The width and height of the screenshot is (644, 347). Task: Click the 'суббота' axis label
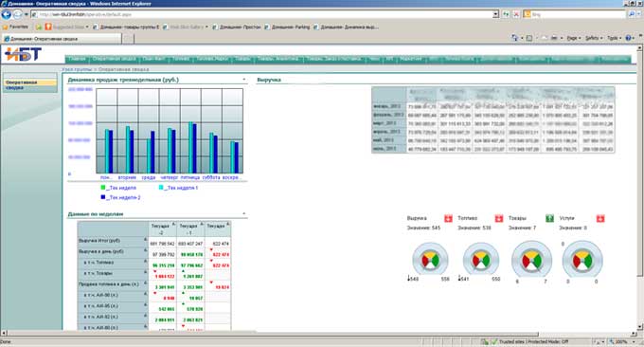(x=211, y=177)
